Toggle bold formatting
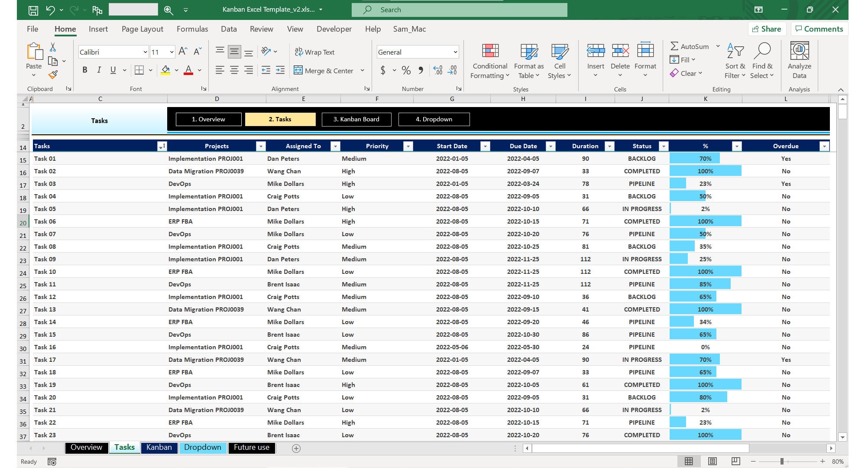This screenshot has height=468, width=868. pyautogui.click(x=85, y=69)
